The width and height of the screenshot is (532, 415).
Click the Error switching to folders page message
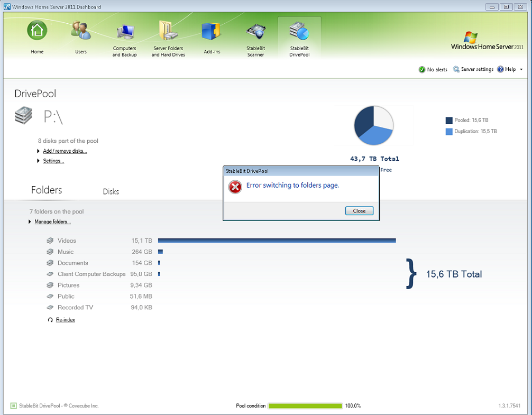tap(293, 185)
